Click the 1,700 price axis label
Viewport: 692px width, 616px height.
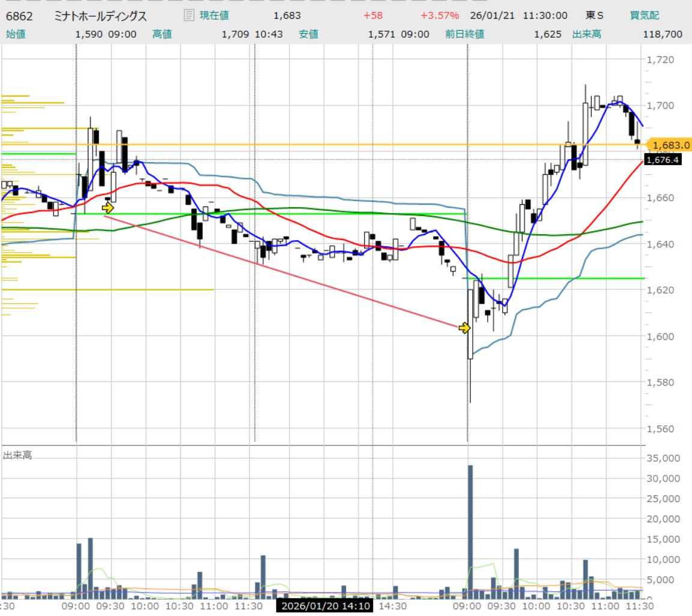tap(660, 106)
